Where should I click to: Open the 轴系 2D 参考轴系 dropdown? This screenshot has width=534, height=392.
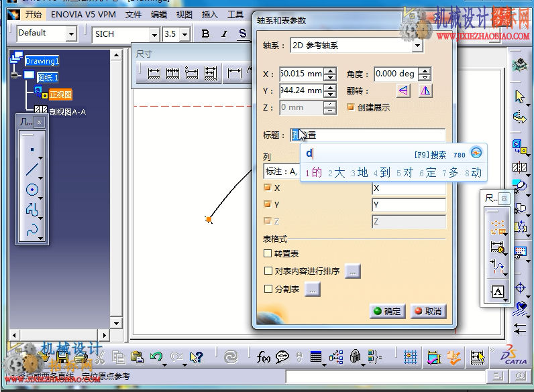[417, 46]
